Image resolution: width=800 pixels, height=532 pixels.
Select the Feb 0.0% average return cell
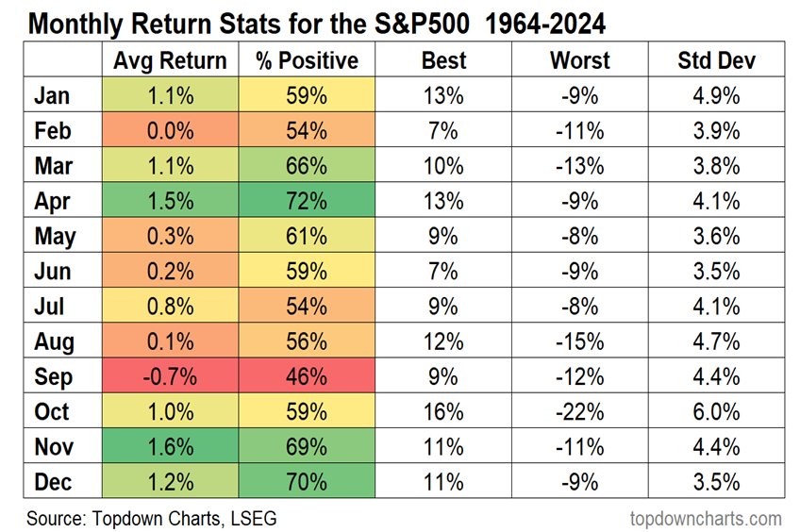click(x=170, y=131)
